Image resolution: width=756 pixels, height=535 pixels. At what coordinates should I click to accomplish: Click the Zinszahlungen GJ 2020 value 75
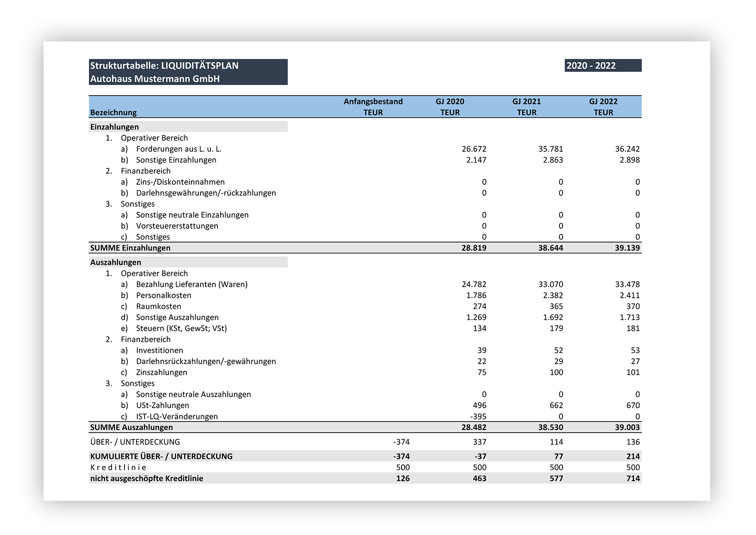(x=482, y=373)
